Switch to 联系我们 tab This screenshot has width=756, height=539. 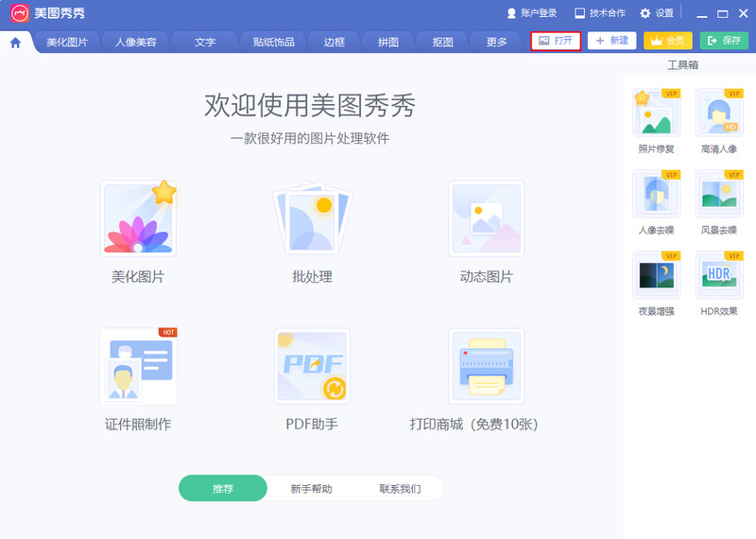click(400, 489)
